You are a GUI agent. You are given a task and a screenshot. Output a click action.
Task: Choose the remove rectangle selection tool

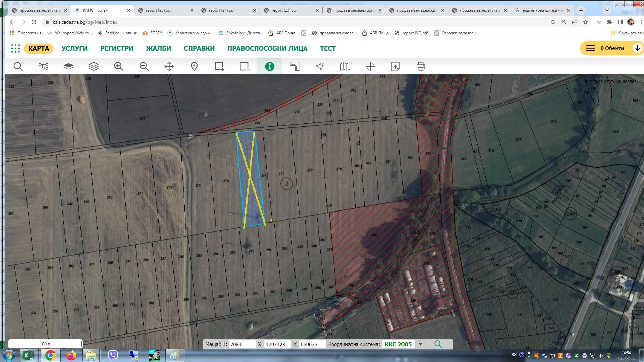point(245,66)
